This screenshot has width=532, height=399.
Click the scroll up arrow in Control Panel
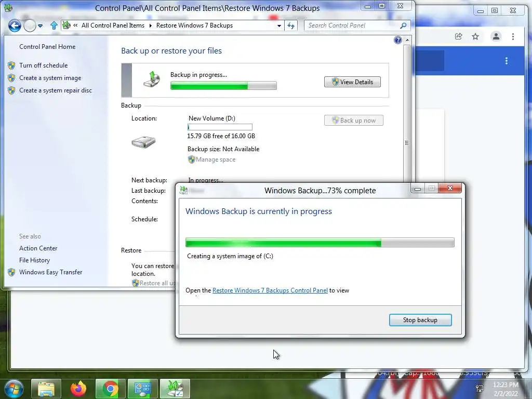coord(407,40)
